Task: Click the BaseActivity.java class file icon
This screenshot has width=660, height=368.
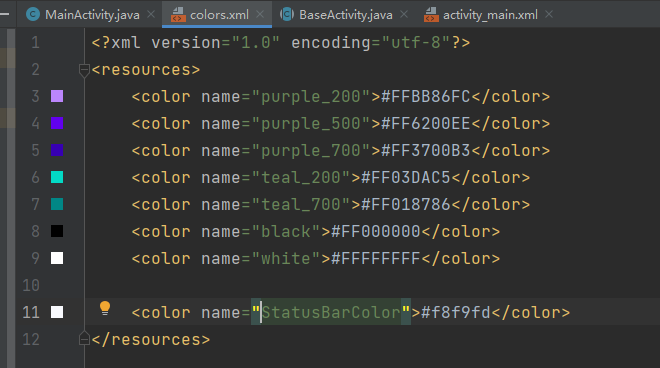Action: tap(287, 15)
